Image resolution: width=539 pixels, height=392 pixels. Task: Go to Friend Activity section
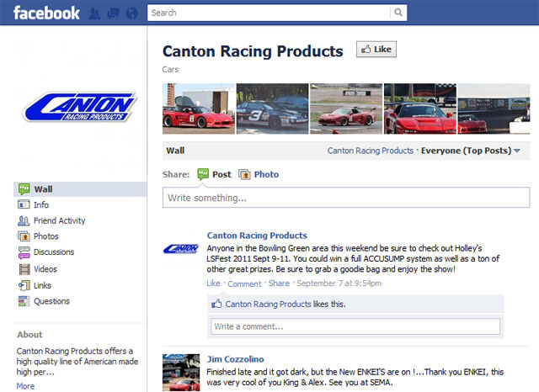60,220
